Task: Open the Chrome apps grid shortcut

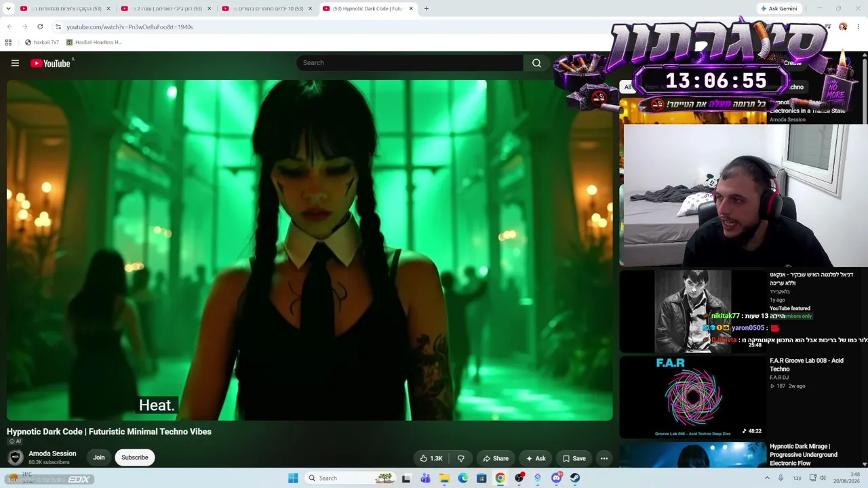Action: (8, 42)
